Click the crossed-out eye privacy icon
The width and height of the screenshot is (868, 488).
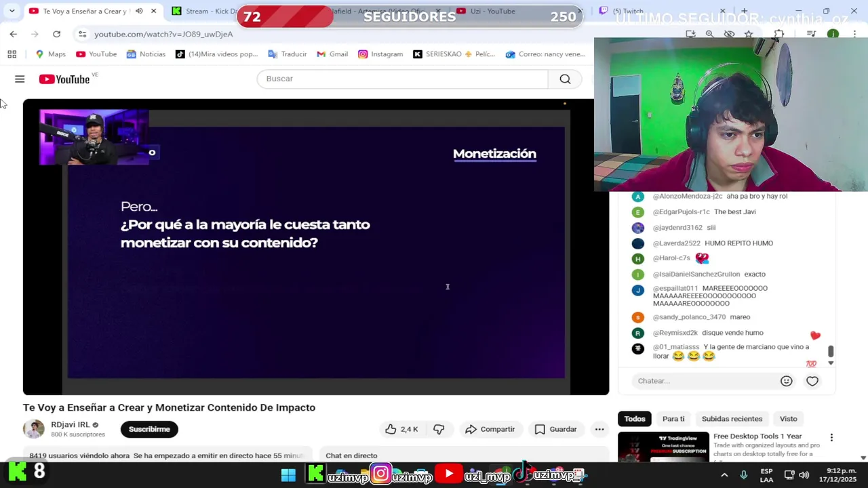pos(729,34)
